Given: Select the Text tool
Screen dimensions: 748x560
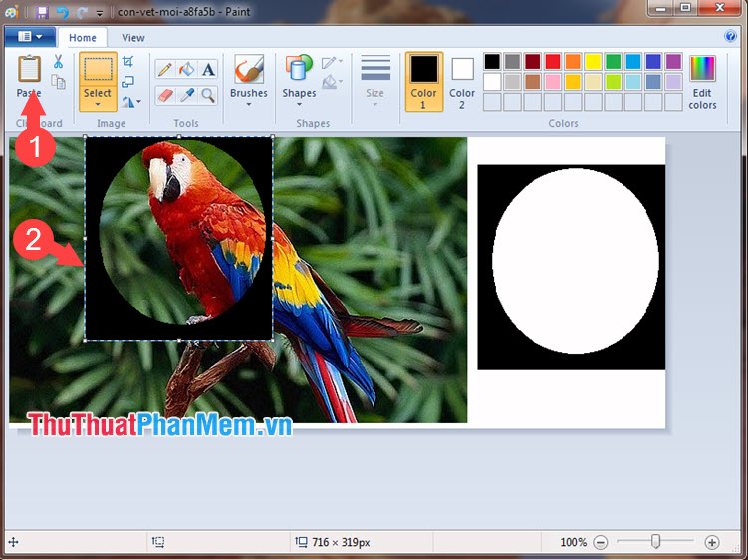Looking at the screenshot, I should (208, 69).
